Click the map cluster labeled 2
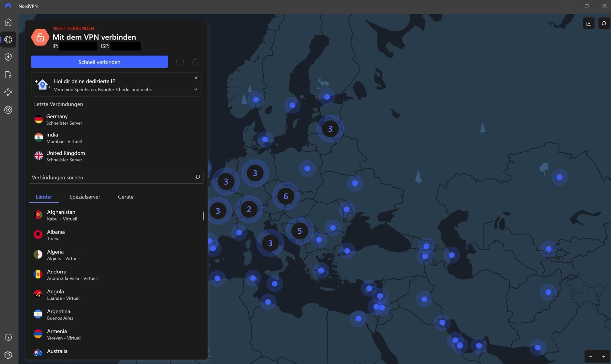This screenshot has height=364, width=611. tap(249, 209)
